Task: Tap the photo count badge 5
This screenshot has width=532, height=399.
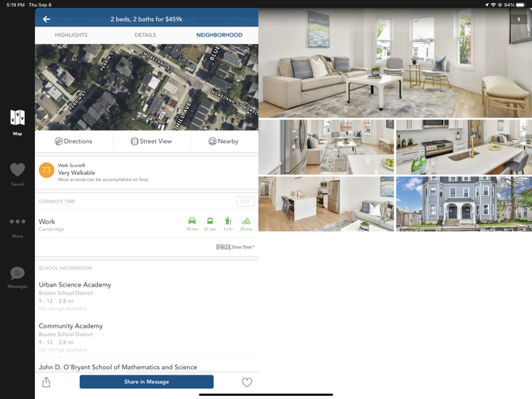Action: click(518, 19)
